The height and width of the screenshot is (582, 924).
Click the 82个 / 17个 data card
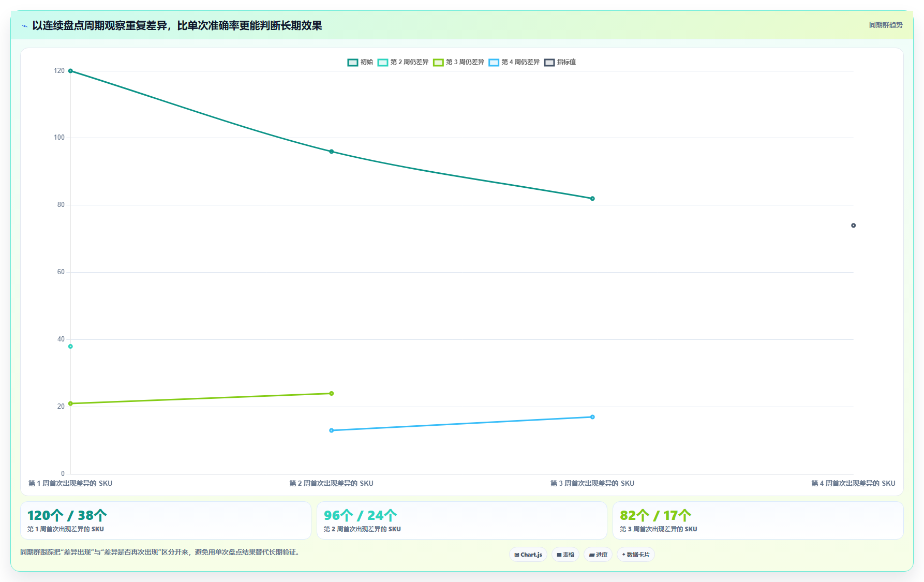(x=758, y=520)
